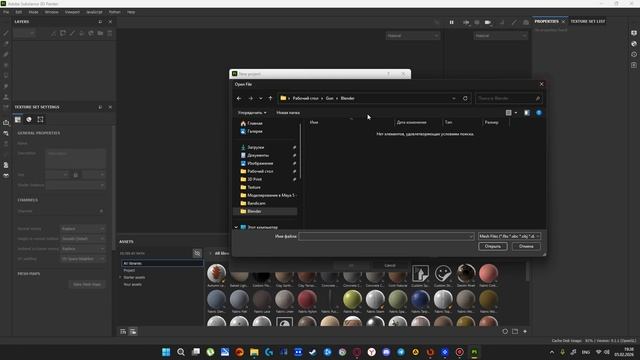
Task: Expand the address bar history dropdown
Action: click(453, 98)
